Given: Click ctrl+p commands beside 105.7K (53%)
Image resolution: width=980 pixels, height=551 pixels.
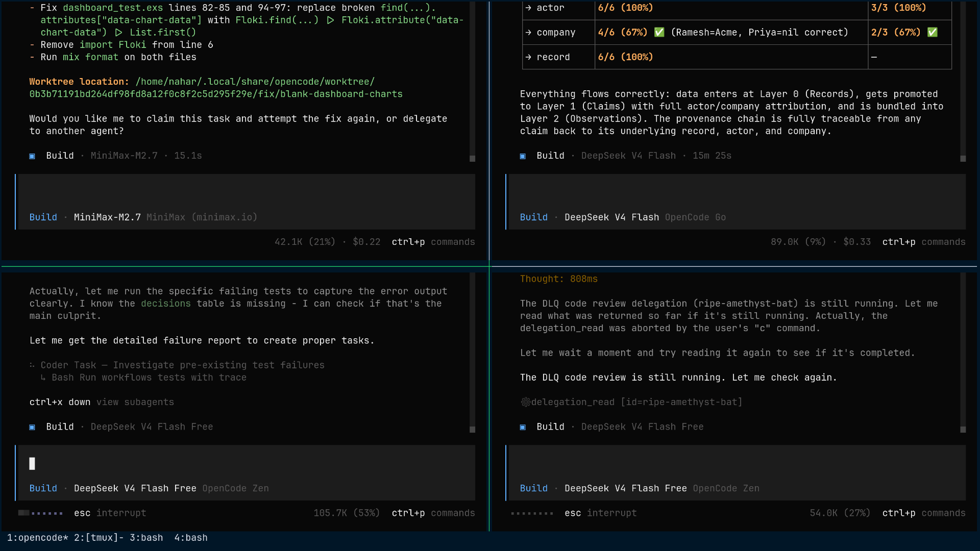Looking at the screenshot, I should click(433, 513).
